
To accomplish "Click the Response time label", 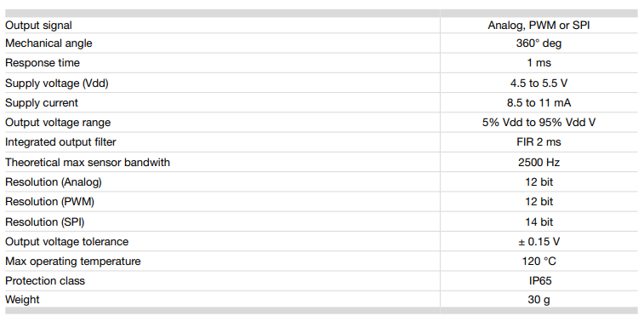I will 43,63.
